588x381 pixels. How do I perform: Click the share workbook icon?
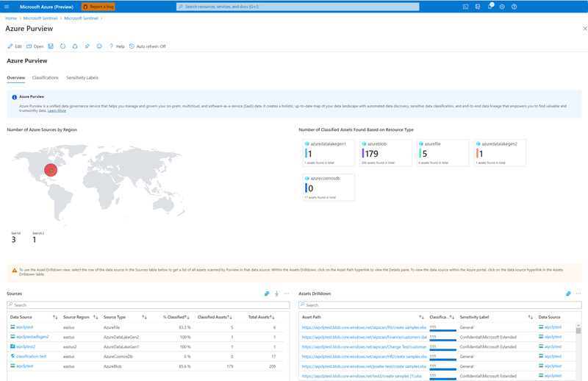(x=75, y=46)
